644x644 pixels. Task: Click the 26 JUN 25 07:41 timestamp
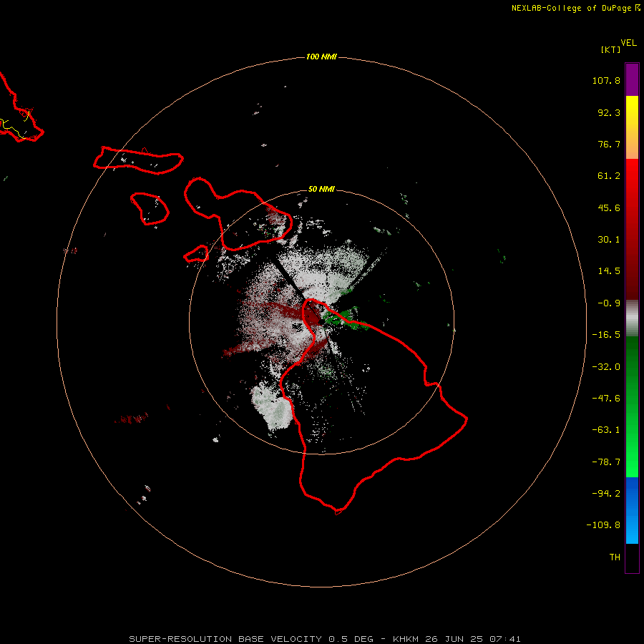(472, 639)
